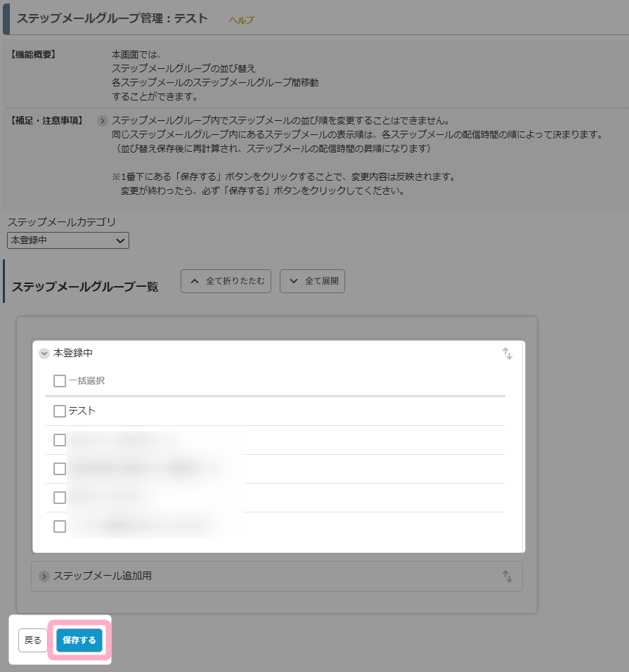Tick the third checkbox below テスト
Viewport: 629px width, 672px height.
[x=60, y=498]
